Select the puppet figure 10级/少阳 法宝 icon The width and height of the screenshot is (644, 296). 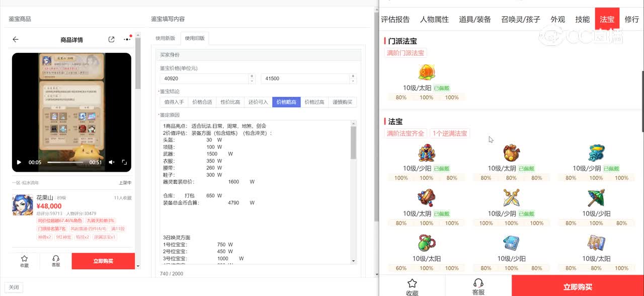tap(426, 153)
